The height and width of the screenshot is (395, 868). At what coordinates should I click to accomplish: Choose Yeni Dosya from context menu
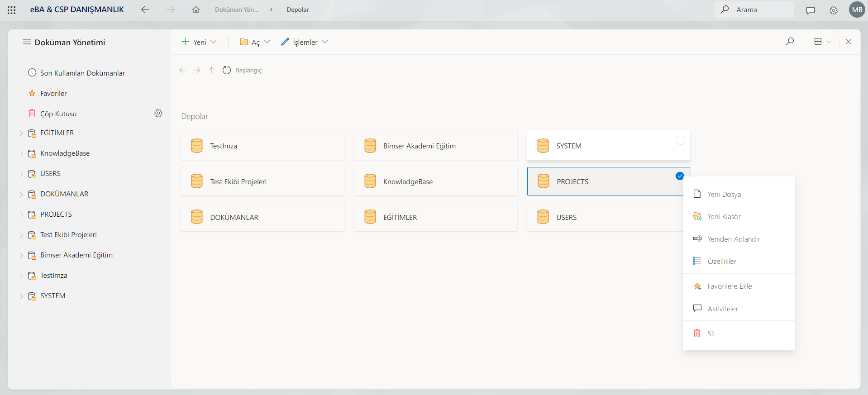[739, 194]
